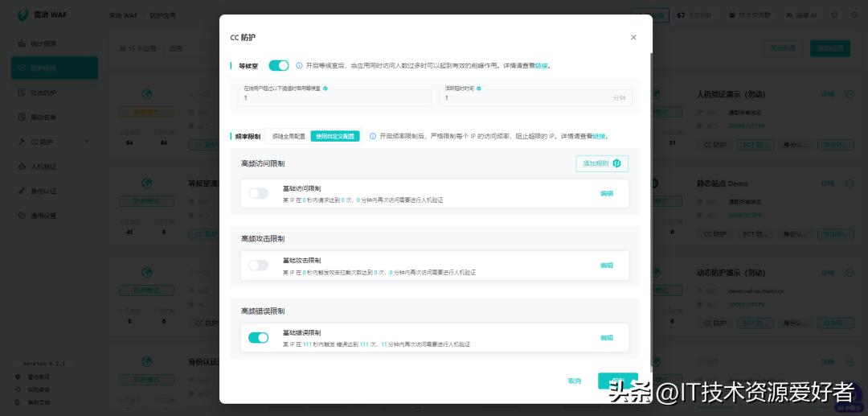Open 防护应用 in background sidebar
This screenshot has height=416, width=868.
[55, 68]
